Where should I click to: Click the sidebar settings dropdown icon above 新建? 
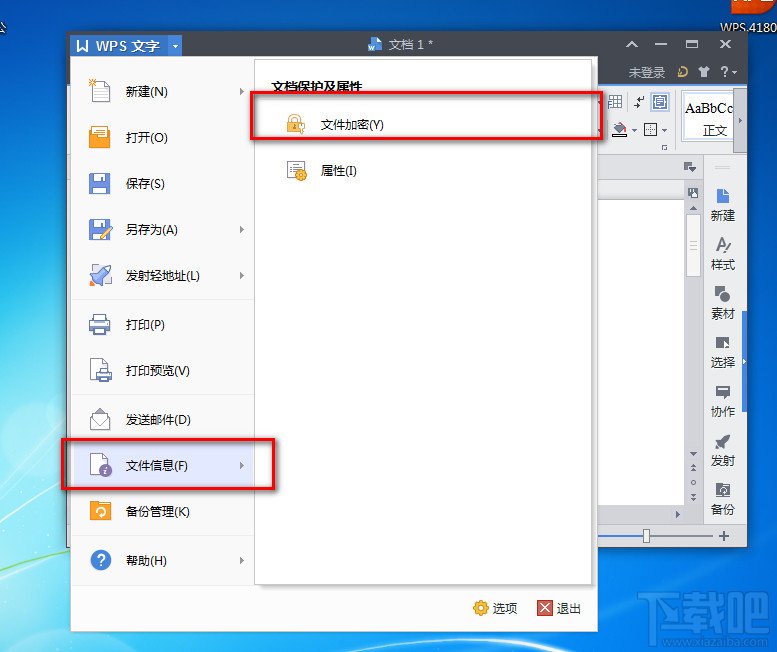tap(690, 166)
